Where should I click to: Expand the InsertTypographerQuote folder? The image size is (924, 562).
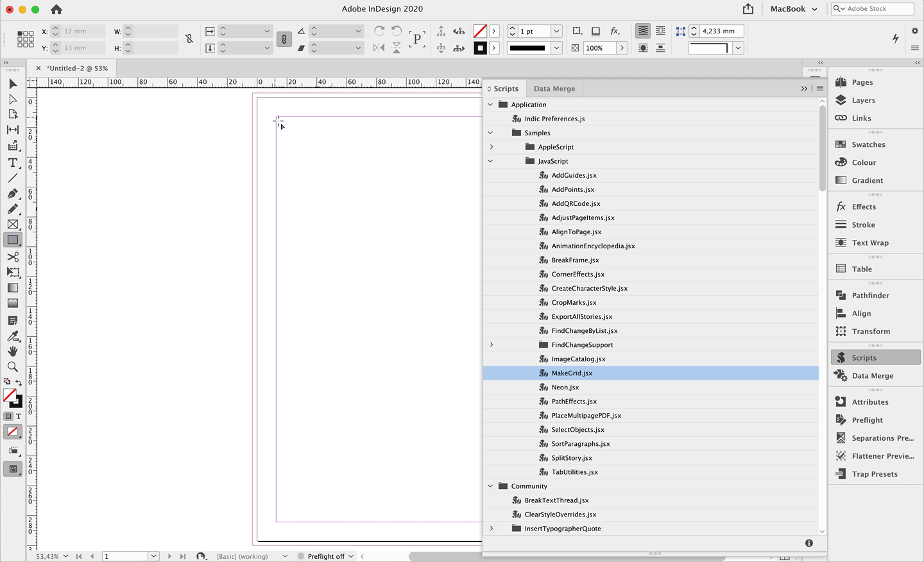tap(492, 529)
